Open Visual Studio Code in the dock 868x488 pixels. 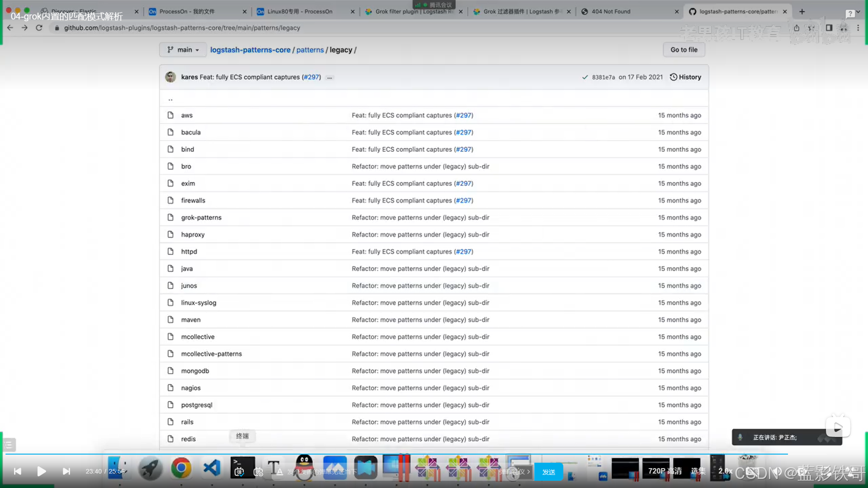[x=212, y=468]
